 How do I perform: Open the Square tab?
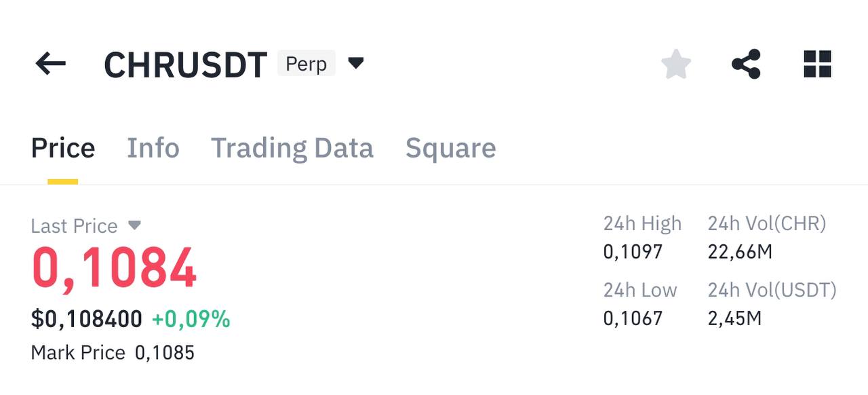pyautogui.click(x=451, y=148)
